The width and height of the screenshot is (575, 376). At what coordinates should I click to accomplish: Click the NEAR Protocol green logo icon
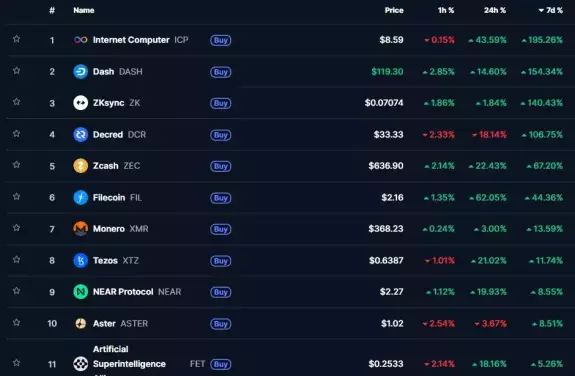click(81, 292)
